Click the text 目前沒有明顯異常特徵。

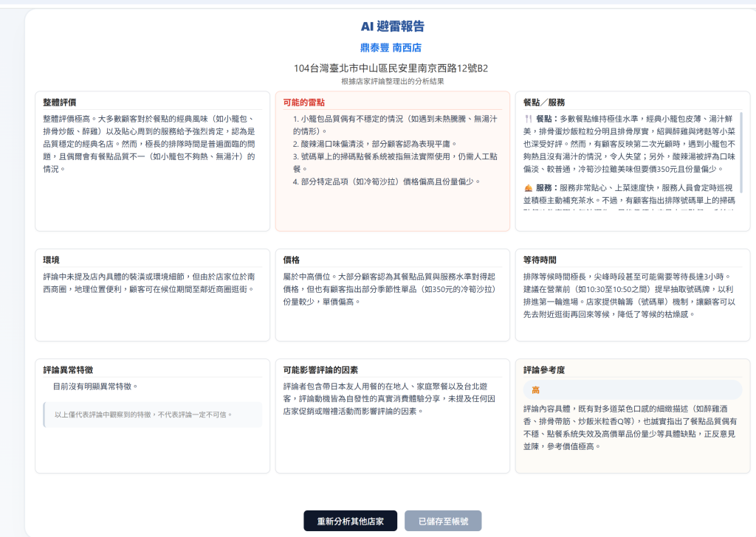pos(96,387)
